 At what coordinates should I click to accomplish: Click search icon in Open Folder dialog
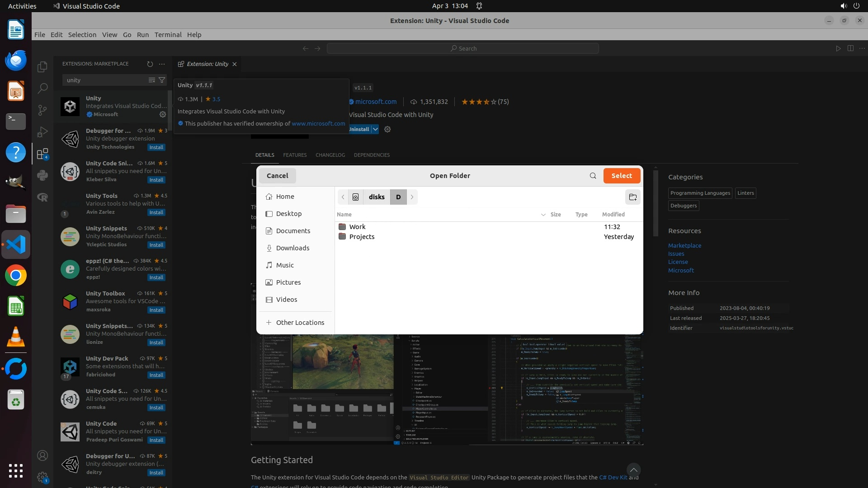593,176
